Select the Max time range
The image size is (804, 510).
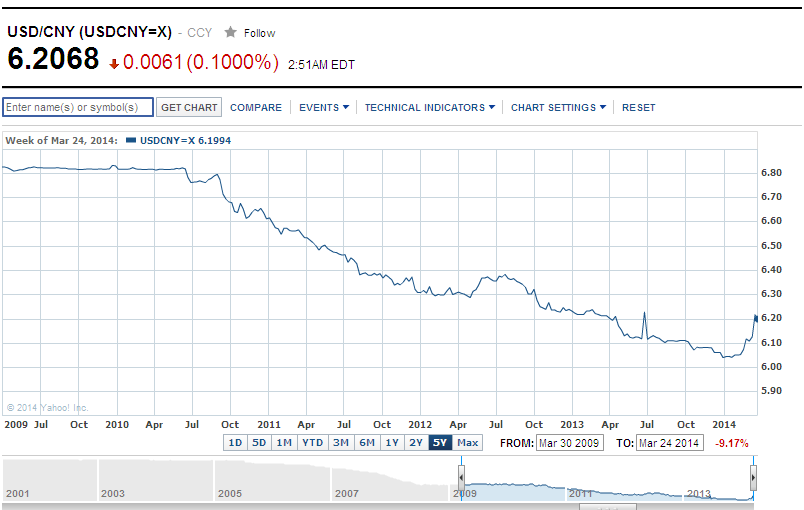pos(468,442)
